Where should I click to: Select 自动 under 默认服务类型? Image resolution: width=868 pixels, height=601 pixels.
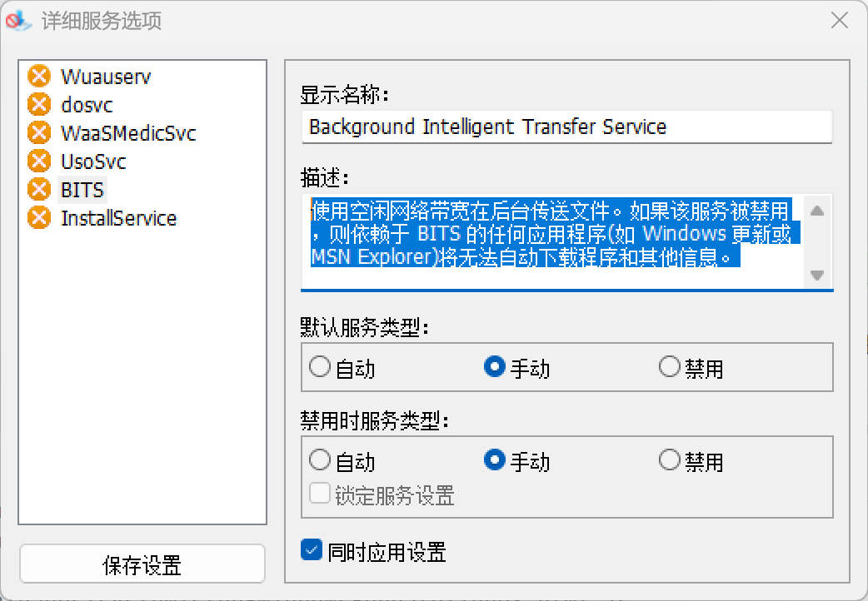click(320, 367)
